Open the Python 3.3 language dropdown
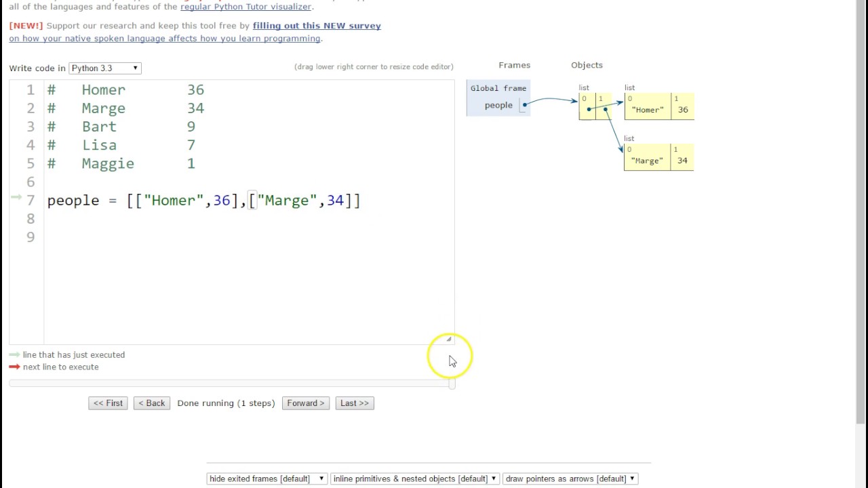This screenshot has width=868, height=488. [105, 68]
